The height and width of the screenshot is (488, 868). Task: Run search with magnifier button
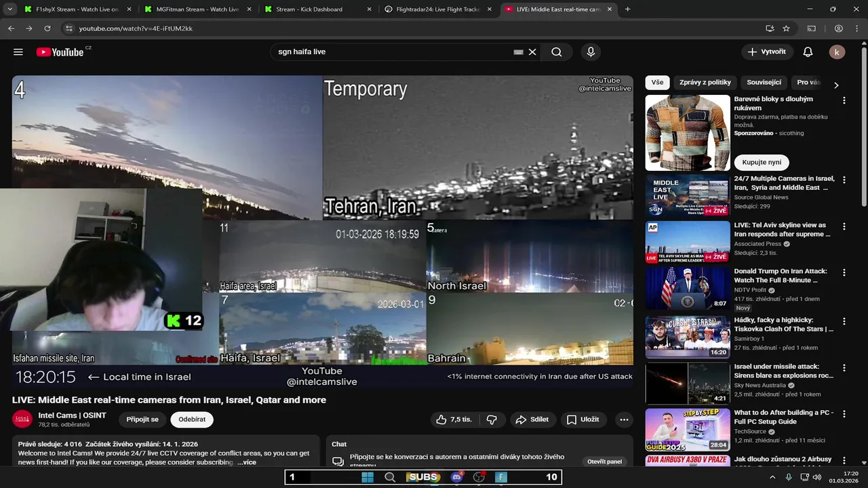[x=557, y=52]
